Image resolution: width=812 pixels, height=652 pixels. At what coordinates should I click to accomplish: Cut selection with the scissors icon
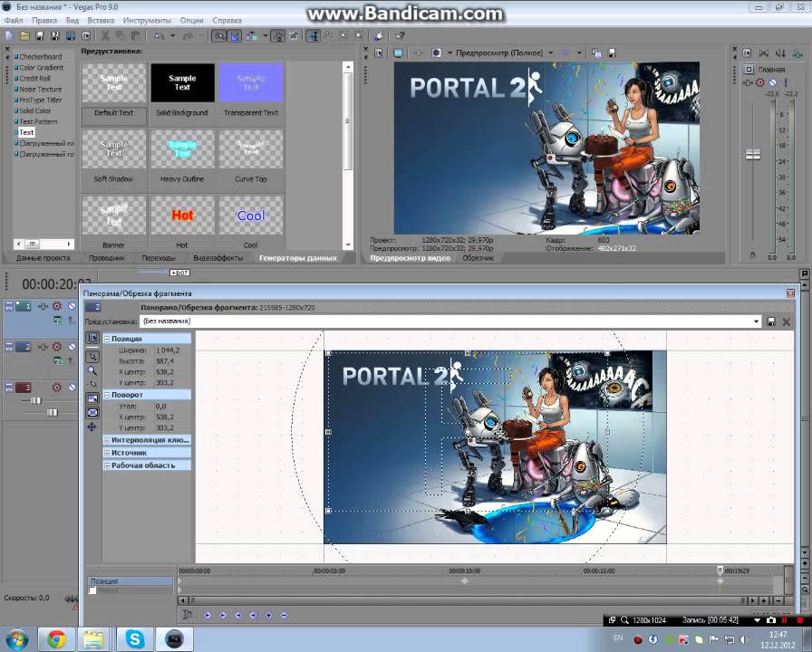105,36
